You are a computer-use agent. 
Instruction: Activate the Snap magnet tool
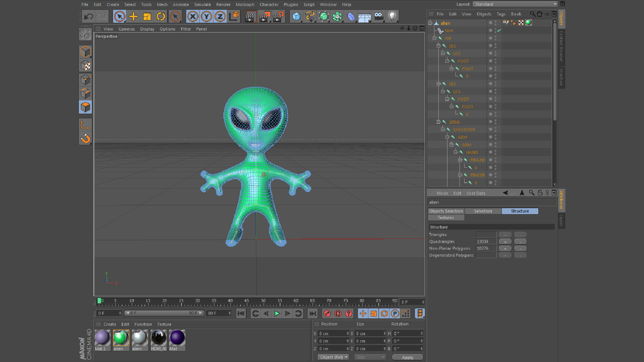[x=85, y=139]
